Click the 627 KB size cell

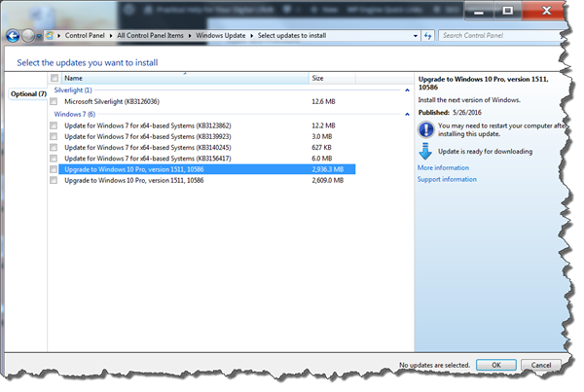coord(321,148)
